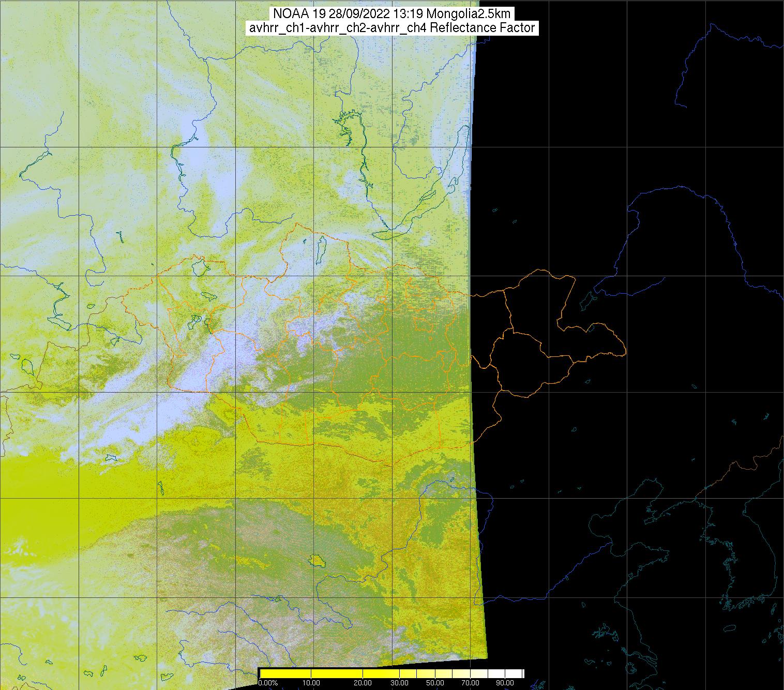Click the reflectance color scale bar
Viewport: 784px width, 690px height.
click(x=391, y=673)
